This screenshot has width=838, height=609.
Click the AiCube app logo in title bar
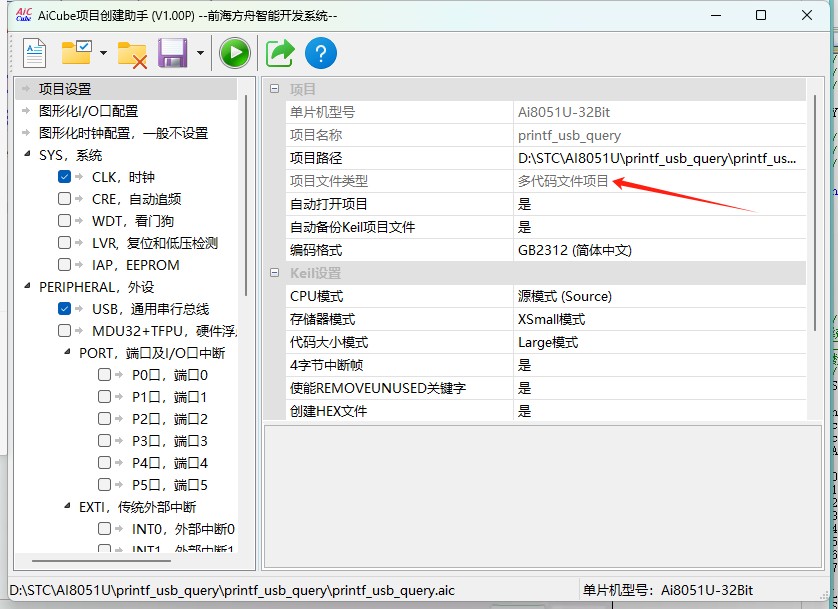pyautogui.click(x=24, y=15)
